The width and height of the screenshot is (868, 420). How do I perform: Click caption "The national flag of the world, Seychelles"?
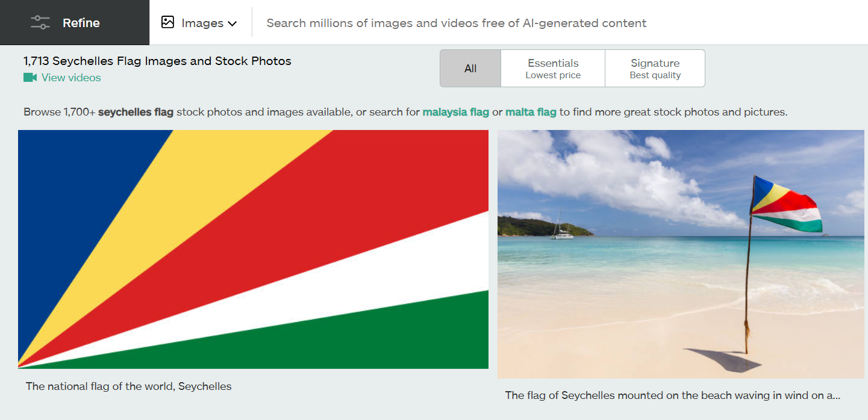[128, 386]
